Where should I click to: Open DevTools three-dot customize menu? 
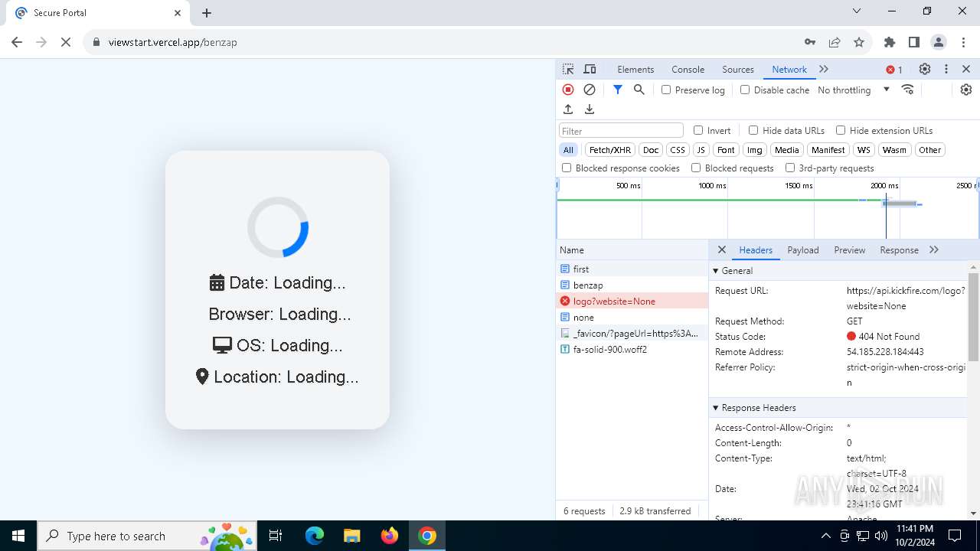[x=946, y=69]
